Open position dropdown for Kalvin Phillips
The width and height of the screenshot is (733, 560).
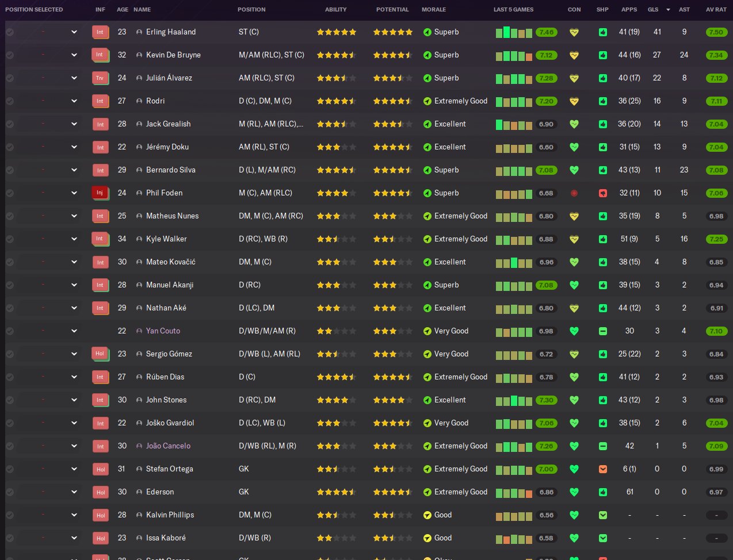coord(74,515)
